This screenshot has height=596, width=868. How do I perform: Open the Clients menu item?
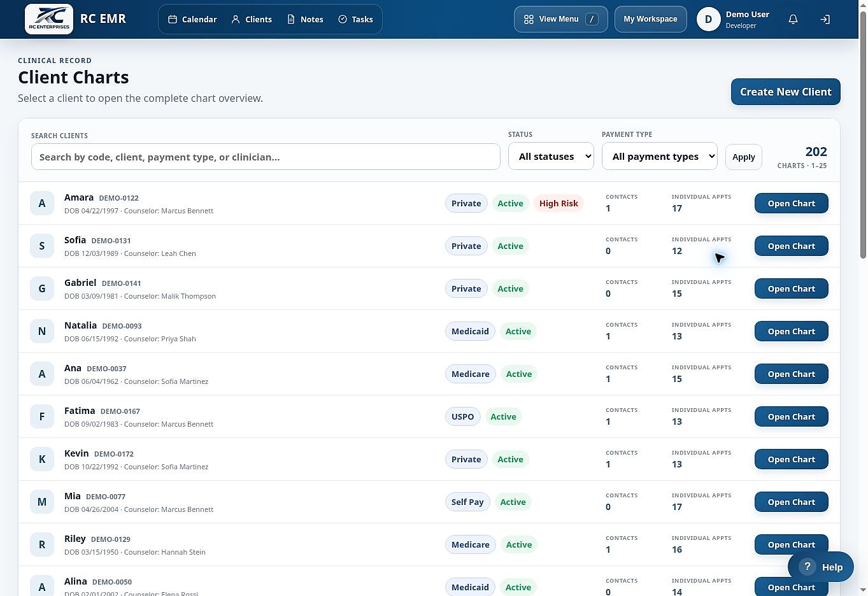pos(252,19)
